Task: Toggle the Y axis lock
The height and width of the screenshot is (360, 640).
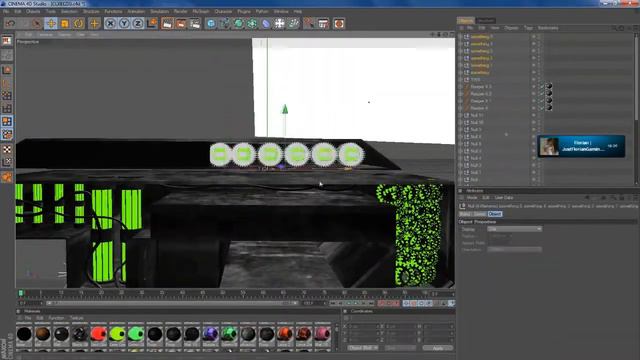Action: coord(124,24)
